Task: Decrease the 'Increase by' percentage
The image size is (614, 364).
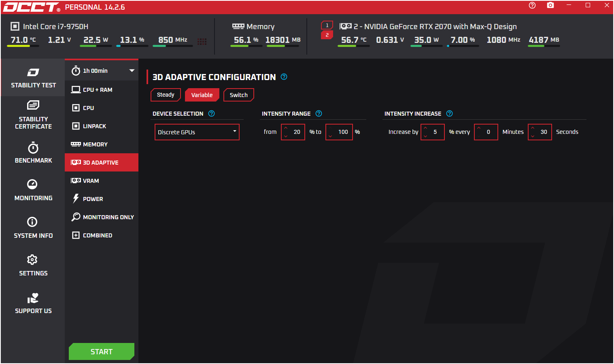Action: pos(425,136)
